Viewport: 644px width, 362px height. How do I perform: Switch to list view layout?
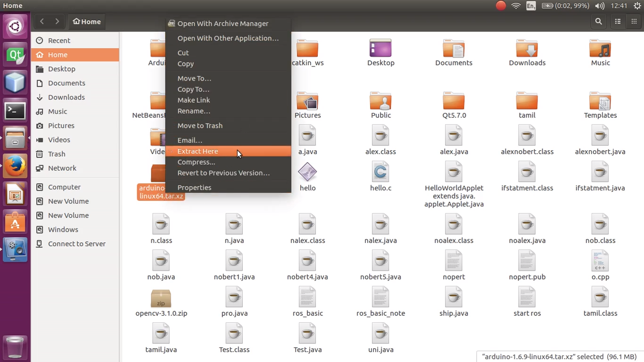[x=618, y=21]
